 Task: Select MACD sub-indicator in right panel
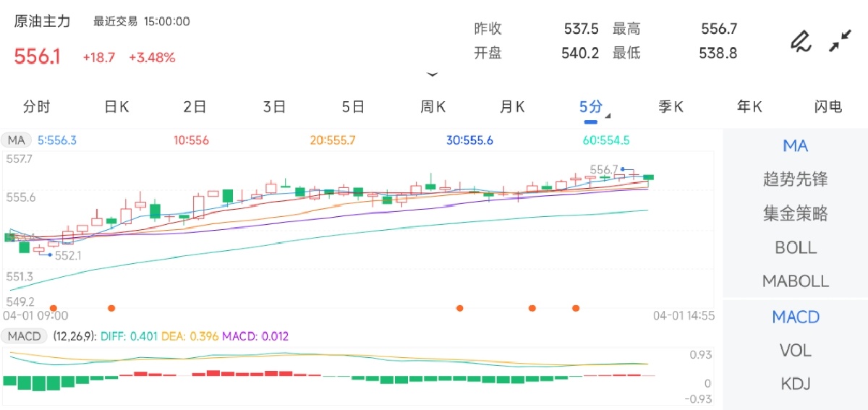click(795, 317)
